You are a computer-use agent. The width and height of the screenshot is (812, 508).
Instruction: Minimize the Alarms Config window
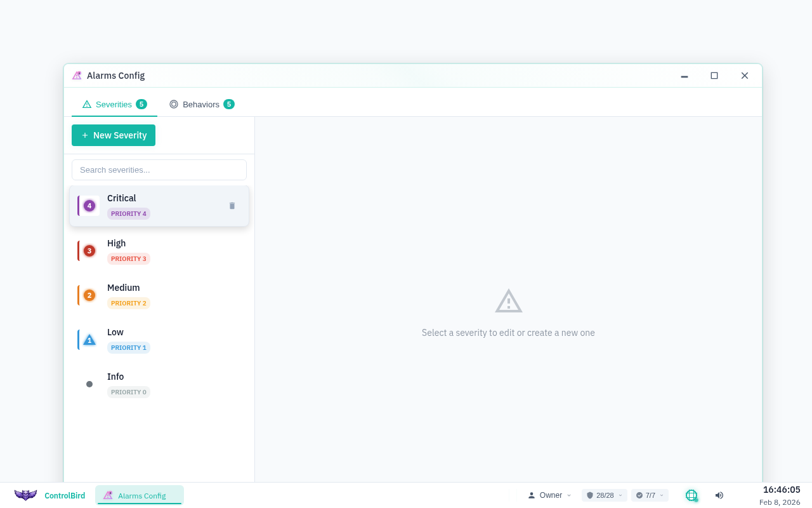684,76
